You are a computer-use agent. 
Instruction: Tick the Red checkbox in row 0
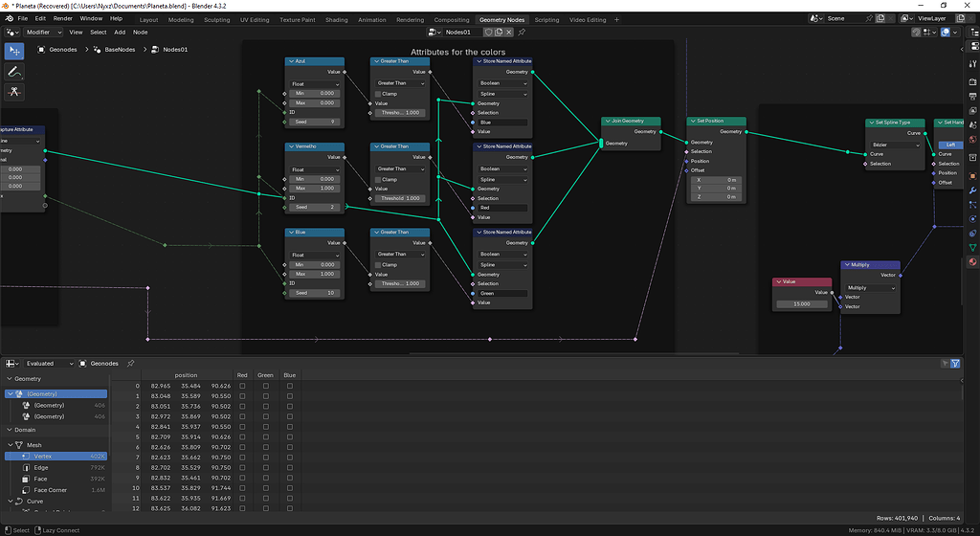[x=242, y=386]
